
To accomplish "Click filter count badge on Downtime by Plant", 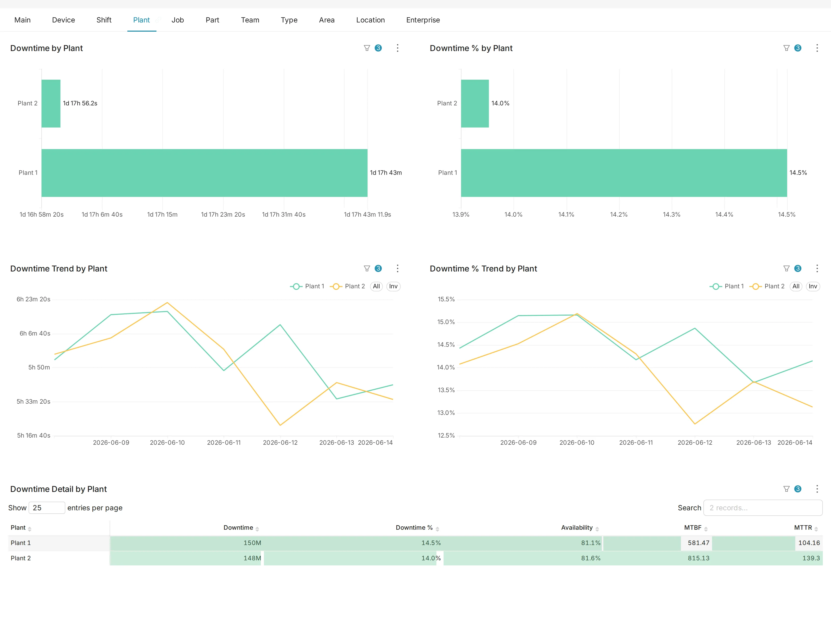I will [x=378, y=48].
